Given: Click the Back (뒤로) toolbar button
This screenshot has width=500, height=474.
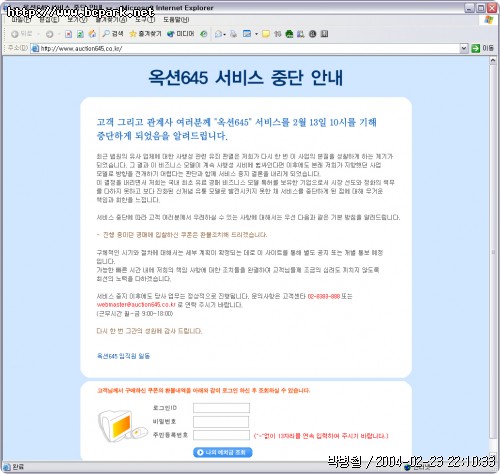Looking at the screenshot, I should (21, 34).
